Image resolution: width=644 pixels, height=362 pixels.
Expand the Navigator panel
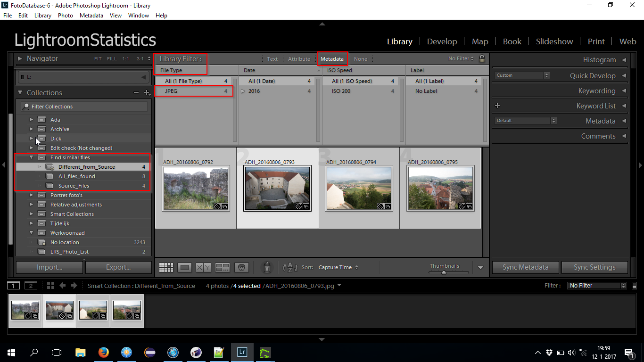point(20,58)
